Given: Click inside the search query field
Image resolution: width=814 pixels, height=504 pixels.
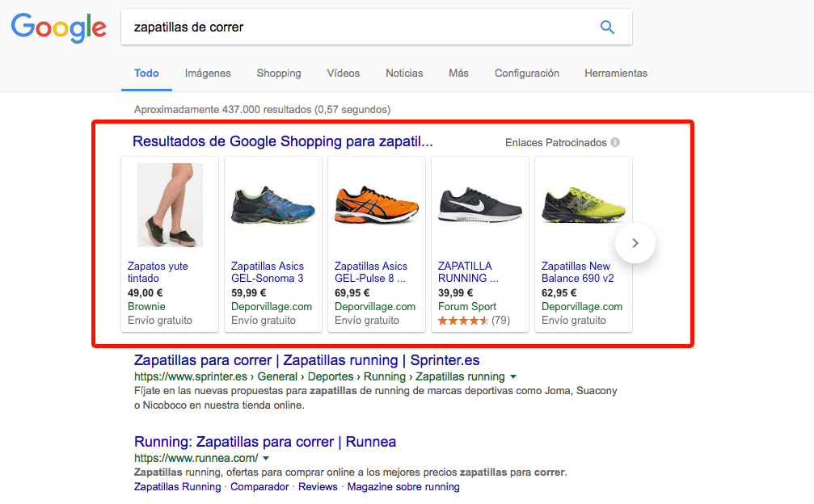Looking at the screenshot, I should click(x=323, y=27).
